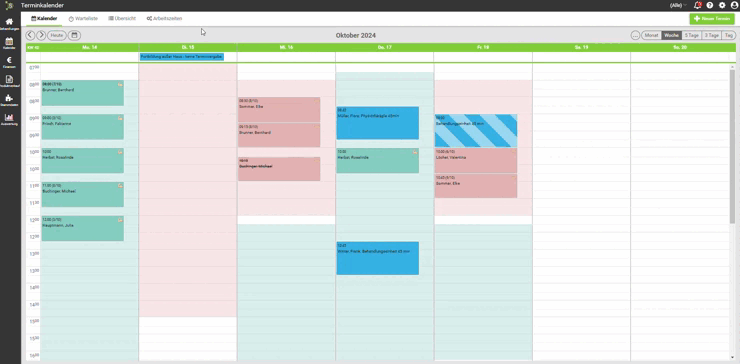Click status icon on Hauptmann, Jutta appointment
Viewport: 740px width, 364px height.
click(120, 220)
